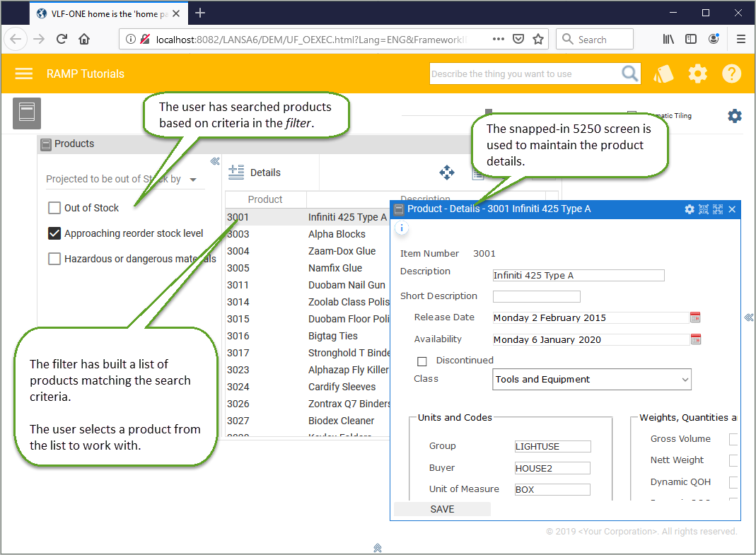Open the Pocket save icon in the address bar
Viewport: 756px width, 555px height.
point(518,39)
